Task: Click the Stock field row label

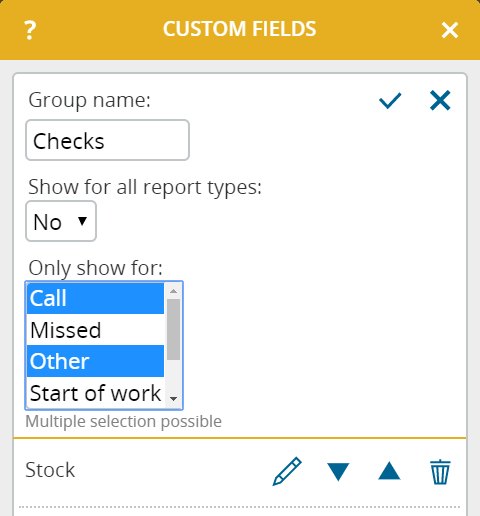Action: tap(50, 470)
